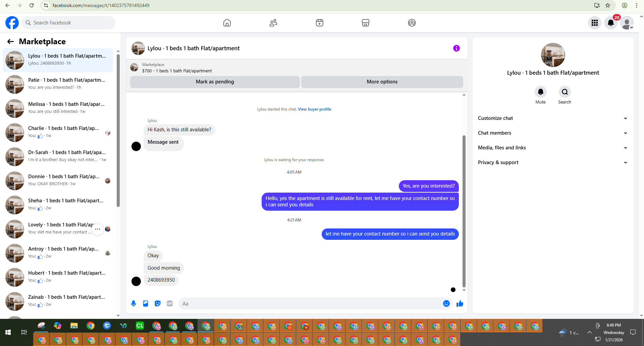
Task: Open Chrome three-dot menu
Action: click(x=636, y=5)
